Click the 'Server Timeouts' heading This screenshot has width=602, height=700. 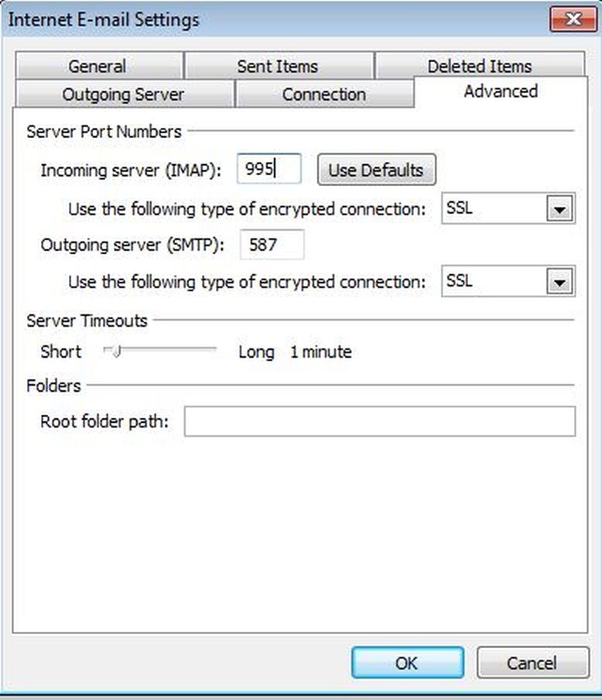87,321
